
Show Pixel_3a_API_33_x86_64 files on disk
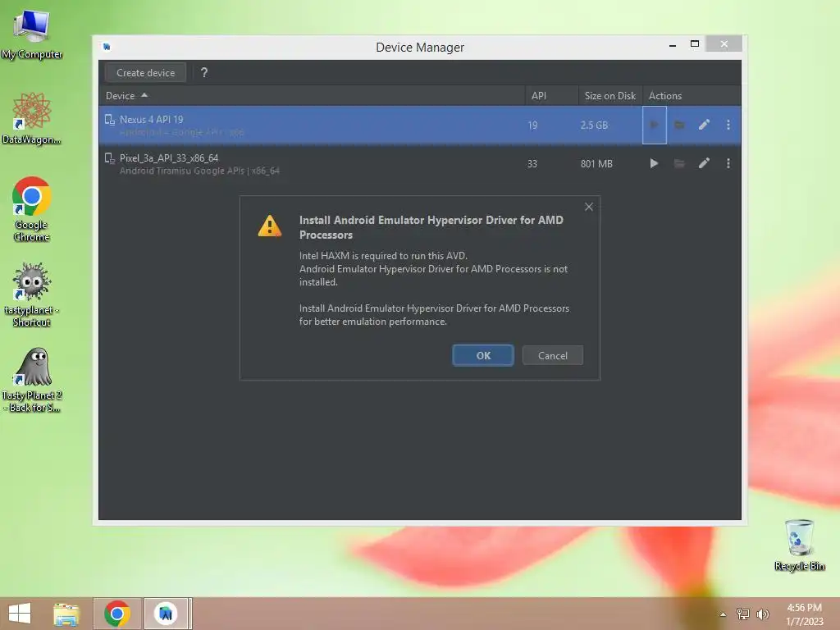point(678,163)
